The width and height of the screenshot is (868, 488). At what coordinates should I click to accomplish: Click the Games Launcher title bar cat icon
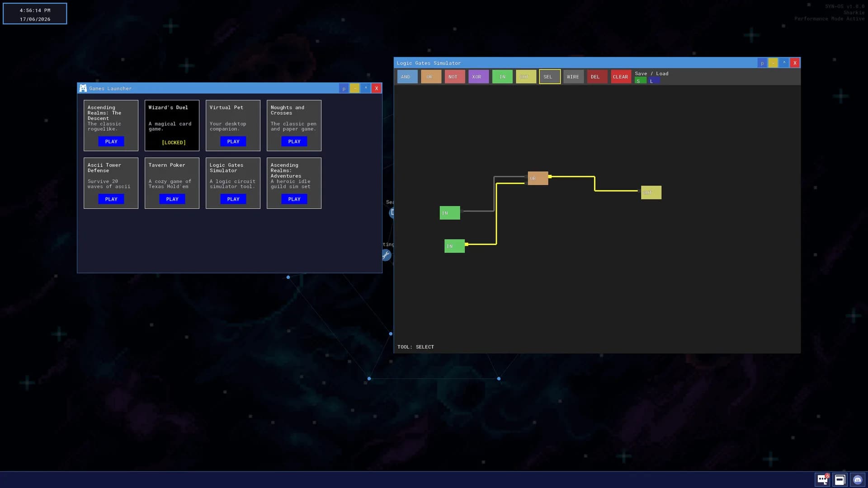click(x=83, y=88)
